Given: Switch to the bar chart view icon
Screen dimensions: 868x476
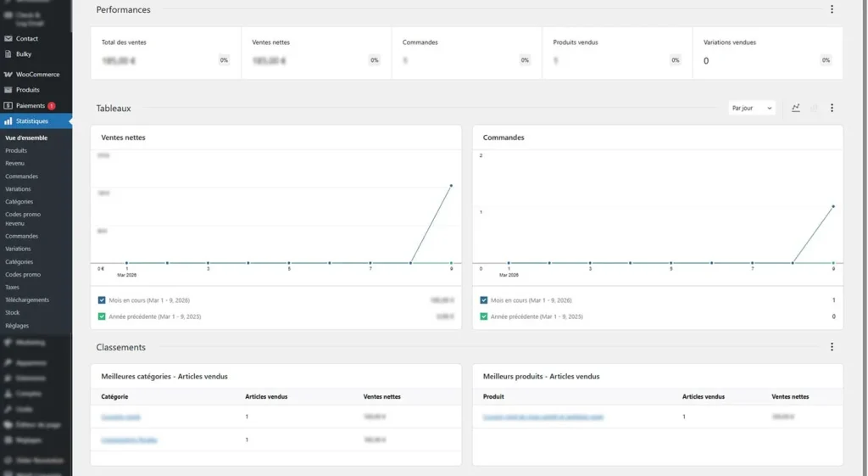Looking at the screenshot, I should [x=815, y=109].
